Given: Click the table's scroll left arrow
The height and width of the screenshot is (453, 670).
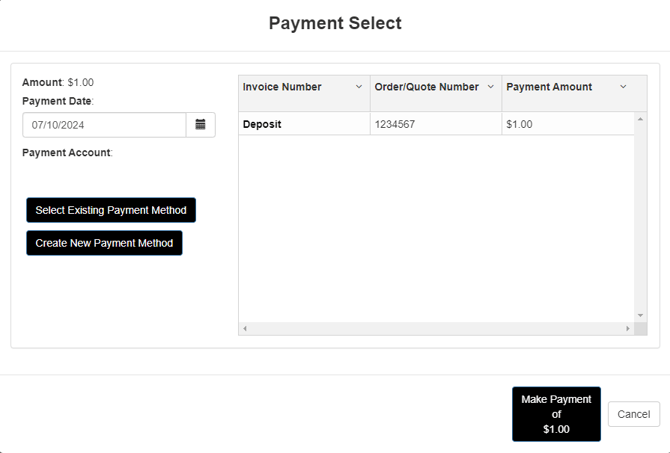Looking at the screenshot, I should pos(245,328).
